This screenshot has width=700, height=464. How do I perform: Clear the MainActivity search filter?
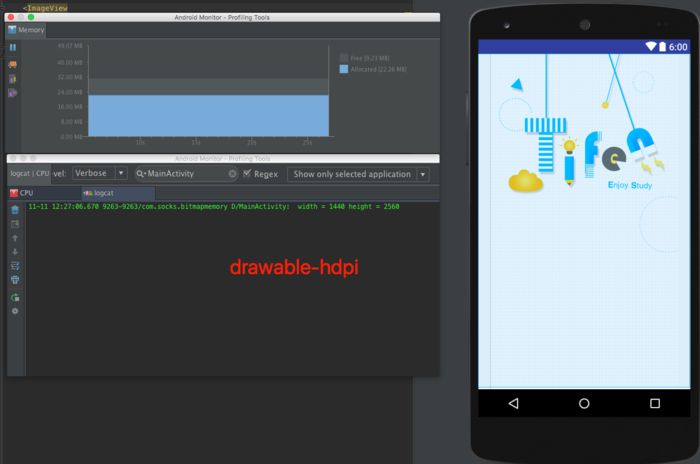pos(232,174)
